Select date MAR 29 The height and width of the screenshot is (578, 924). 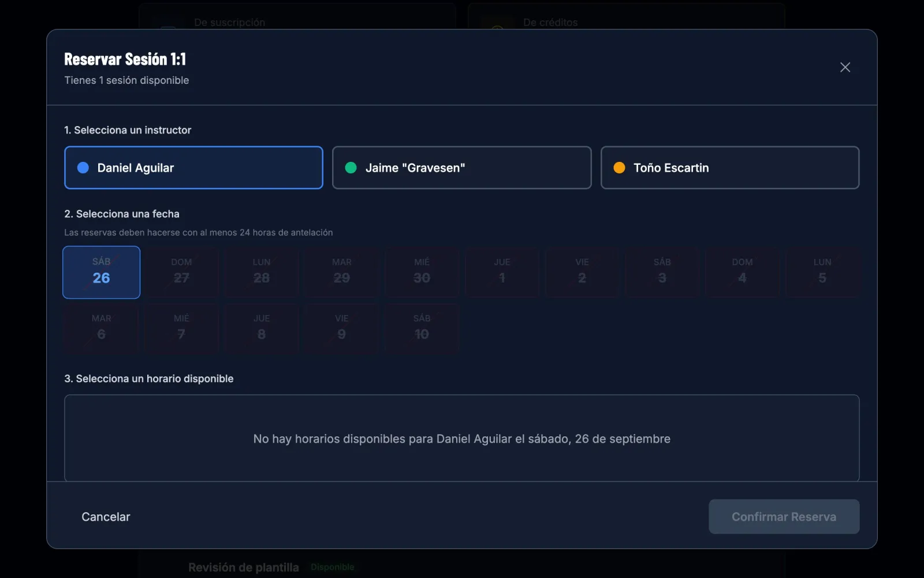click(342, 272)
